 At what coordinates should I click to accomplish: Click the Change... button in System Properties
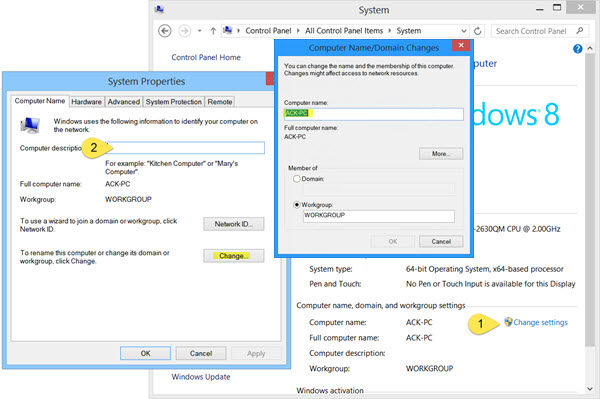pyautogui.click(x=233, y=256)
